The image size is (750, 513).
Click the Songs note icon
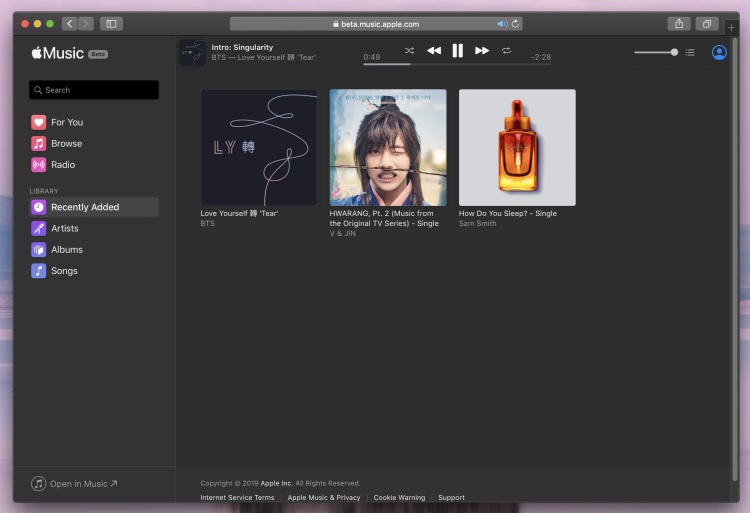click(x=39, y=271)
